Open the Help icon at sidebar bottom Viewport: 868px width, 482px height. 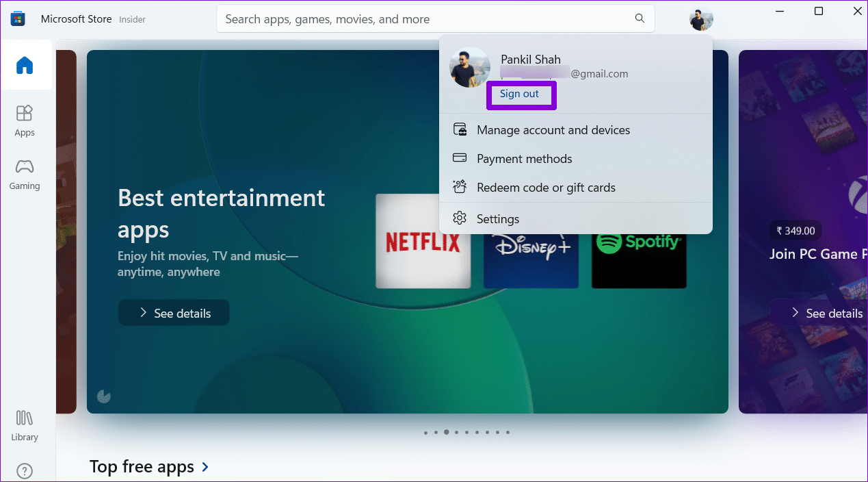pos(25,471)
